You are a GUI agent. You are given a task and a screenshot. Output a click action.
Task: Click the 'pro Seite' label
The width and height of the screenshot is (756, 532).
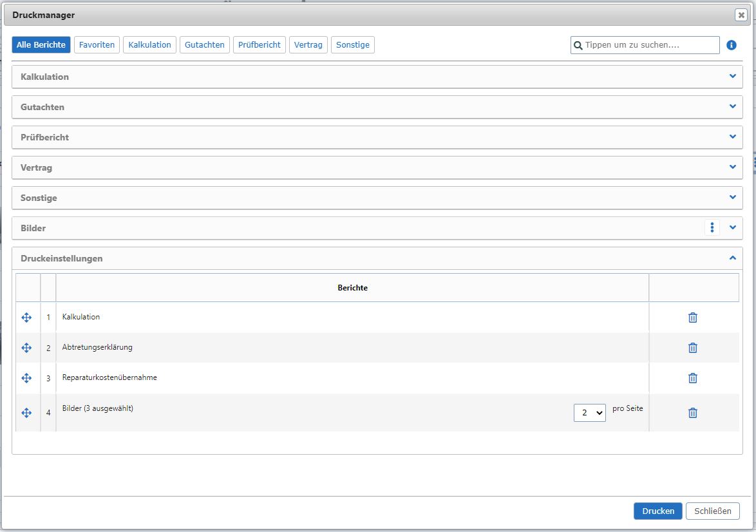(x=627, y=408)
